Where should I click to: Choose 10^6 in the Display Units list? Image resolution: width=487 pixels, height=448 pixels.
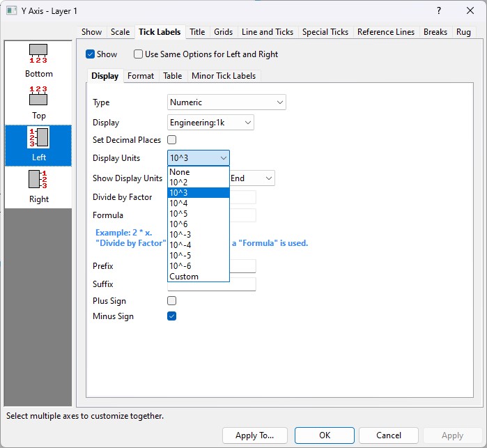coord(199,224)
